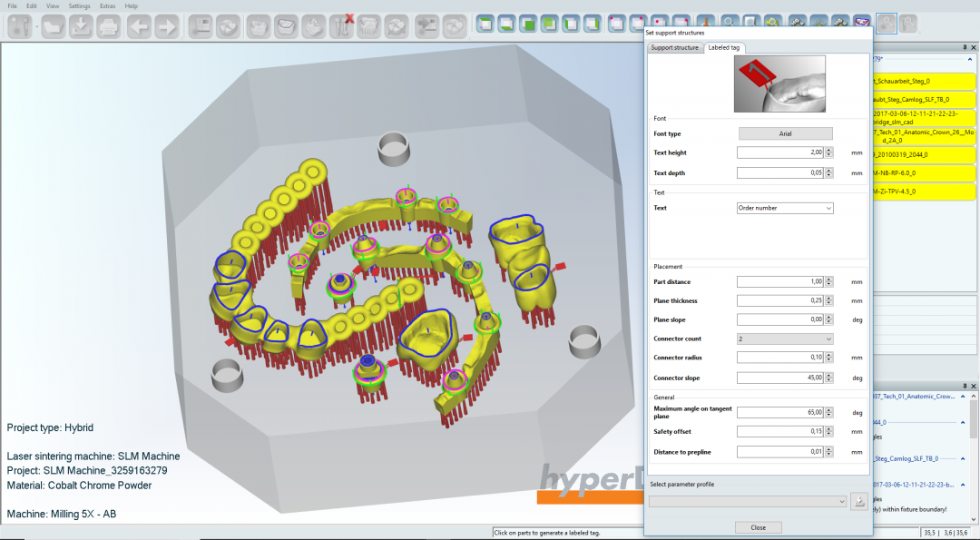
Task: Open the Extras menu
Action: click(108, 5)
